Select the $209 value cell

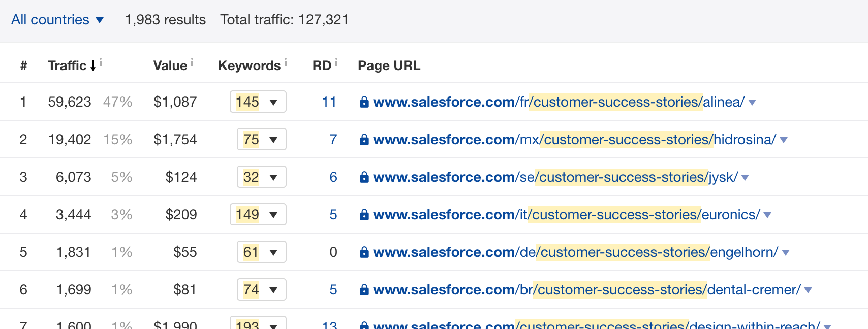click(181, 215)
